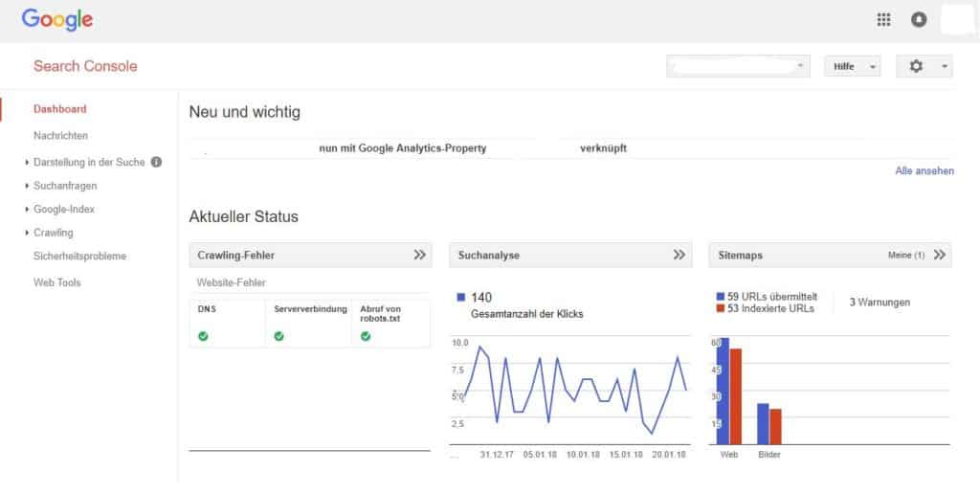Click 59 URLs übermittelt legend text
This screenshot has width=980, height=495.
772,297
